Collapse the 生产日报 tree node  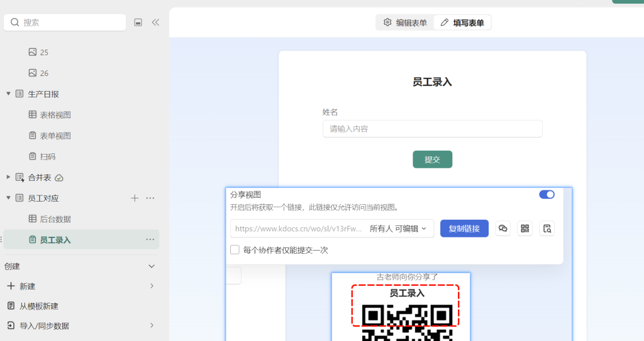tap(8, 94)
